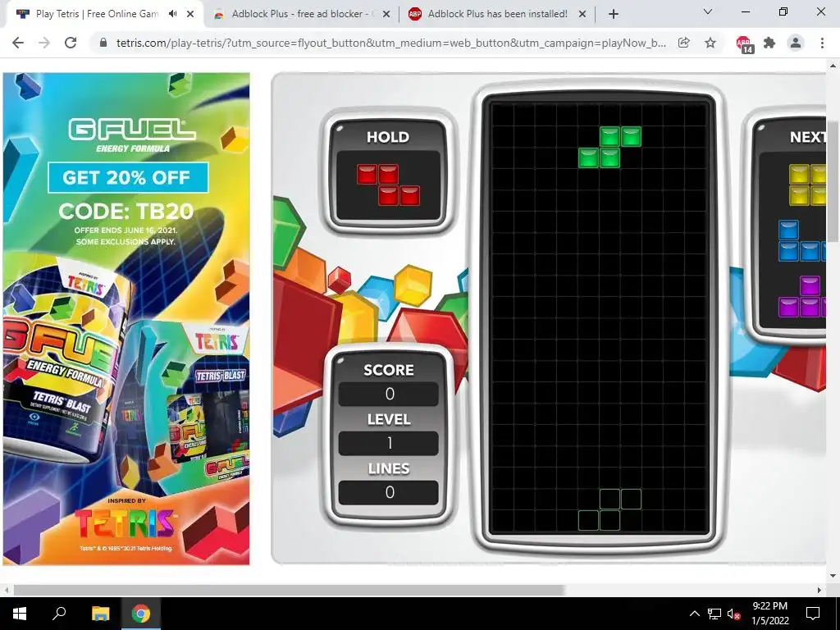840x630 pixels.
Task: Open the tab search chevron dropdown
Action: [x=708, y=11]
